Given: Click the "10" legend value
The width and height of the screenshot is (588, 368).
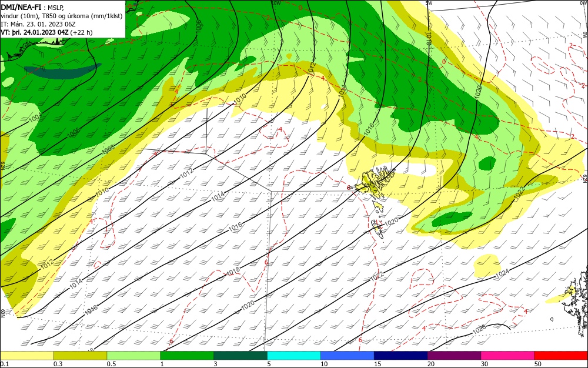Looking at the screenshot, I should point(324,364).
